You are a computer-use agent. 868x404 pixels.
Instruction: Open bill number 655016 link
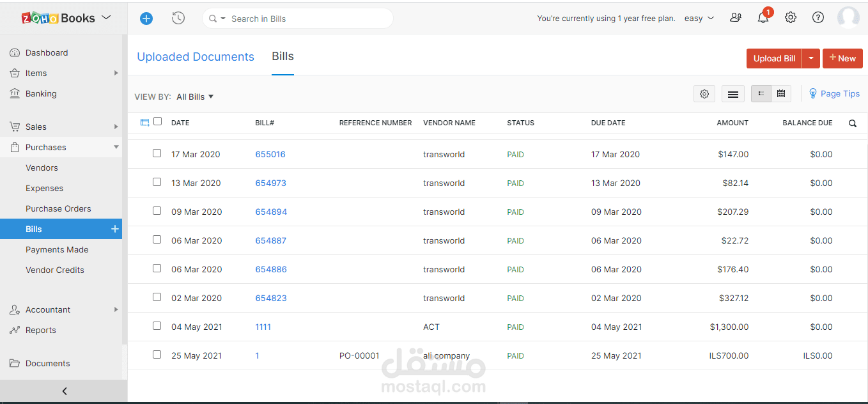(270, 154)
